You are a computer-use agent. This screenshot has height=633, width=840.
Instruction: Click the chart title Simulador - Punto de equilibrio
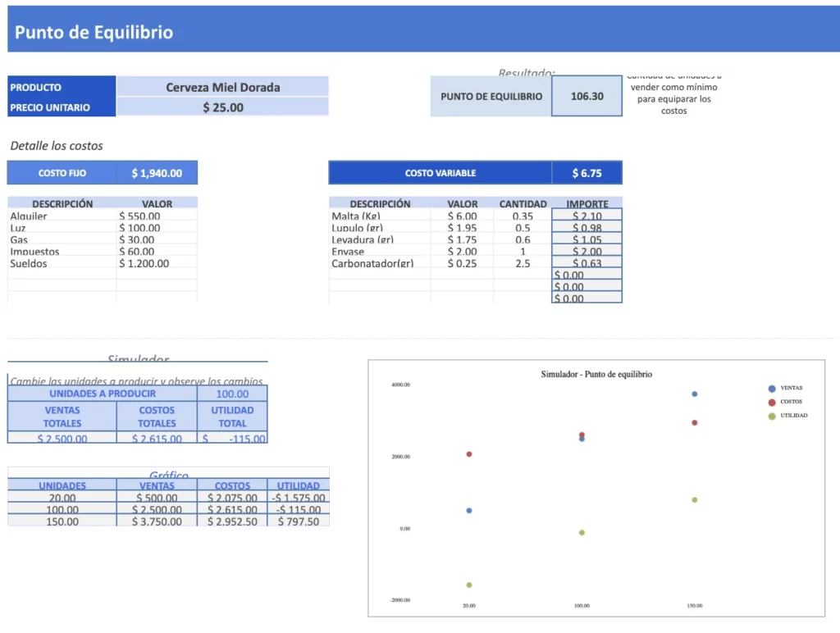(596, 375)
